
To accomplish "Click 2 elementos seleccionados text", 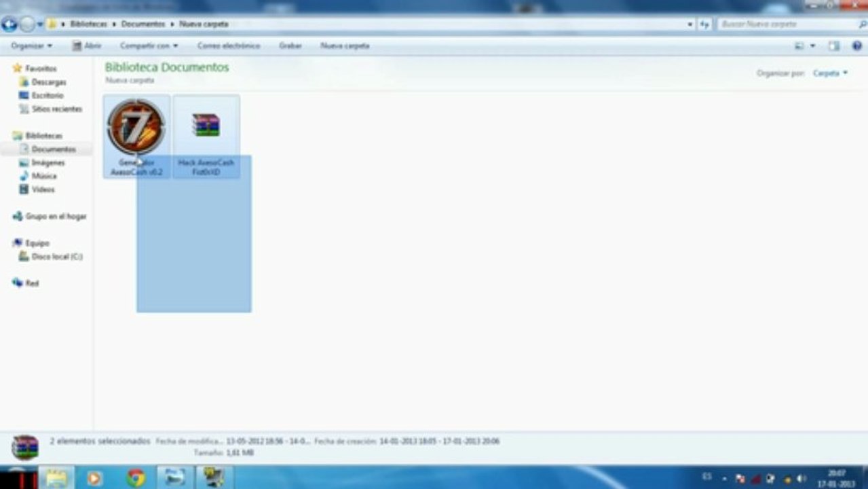I will (100, 441).
